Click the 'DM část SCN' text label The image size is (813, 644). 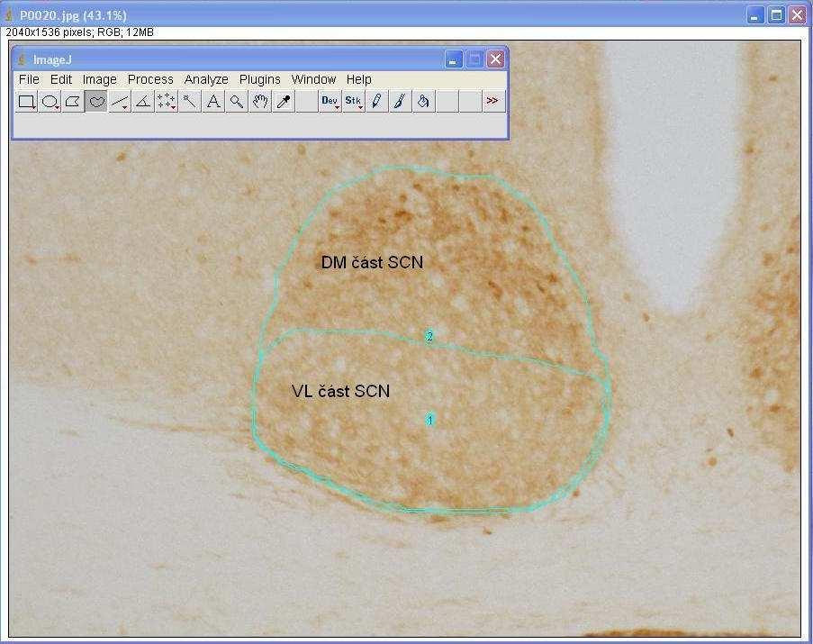point(372,262)
